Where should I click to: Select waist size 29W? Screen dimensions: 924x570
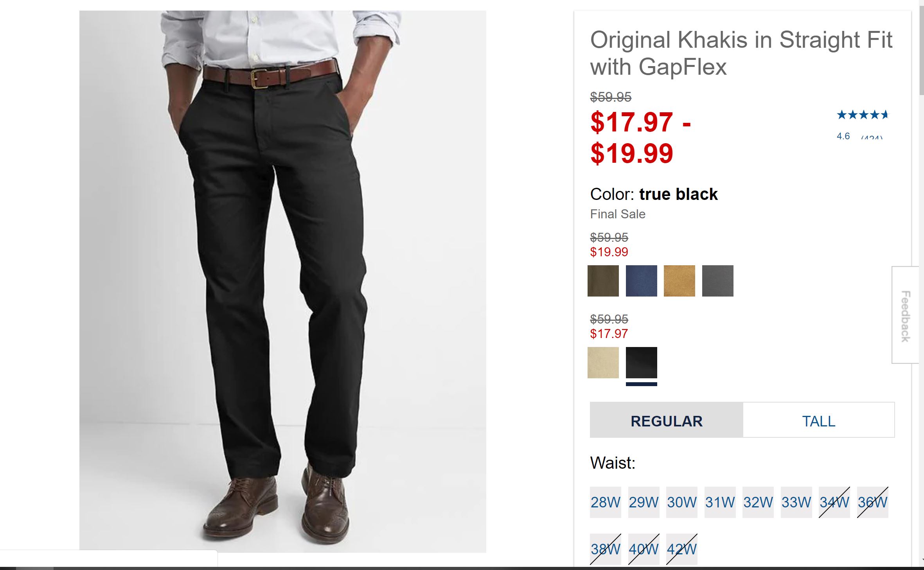click(x=644, y=502)
